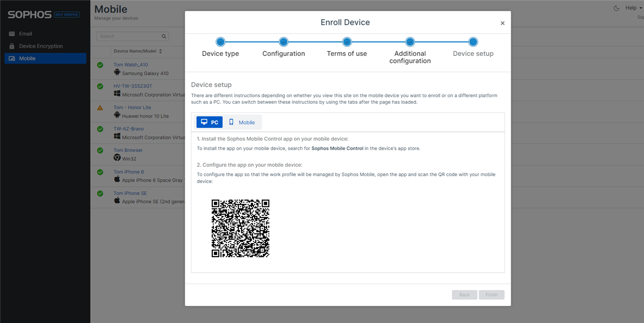Switch to the PC instructions tab

[x=209, y=122]
